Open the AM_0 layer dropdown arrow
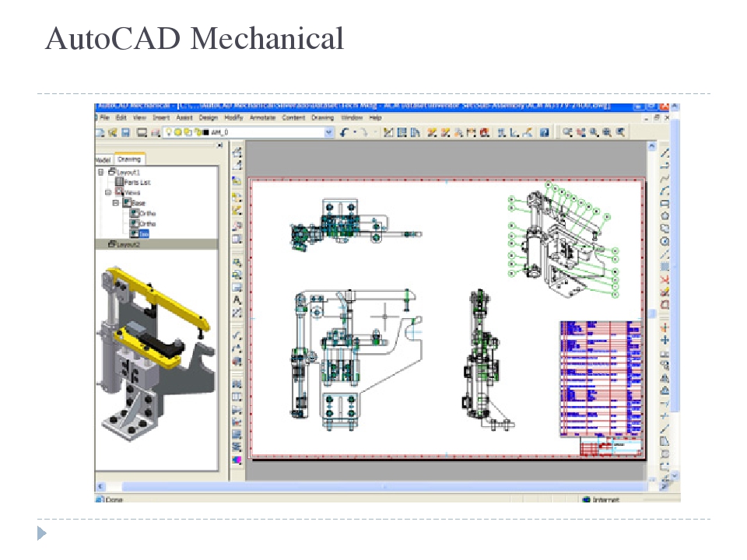 328,132
